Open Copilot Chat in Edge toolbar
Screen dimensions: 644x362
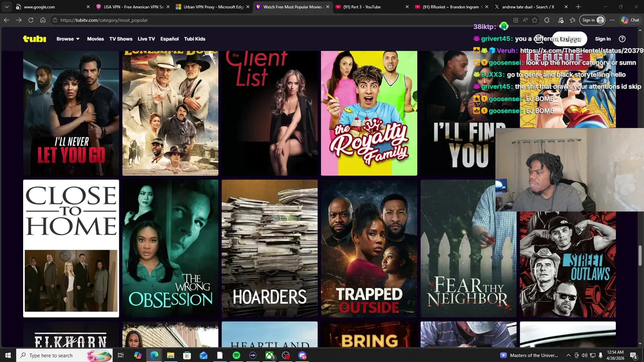pos(630,20)
